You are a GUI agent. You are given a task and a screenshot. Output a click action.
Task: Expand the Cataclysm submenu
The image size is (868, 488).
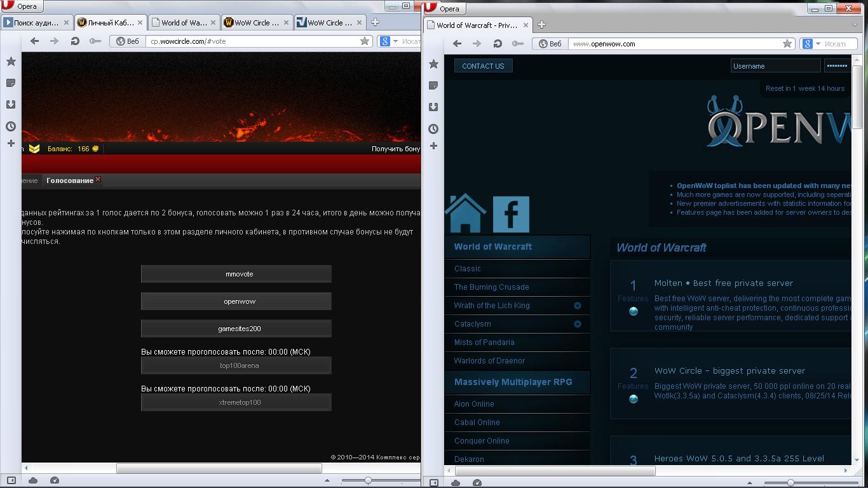click(x=578, y=324)
